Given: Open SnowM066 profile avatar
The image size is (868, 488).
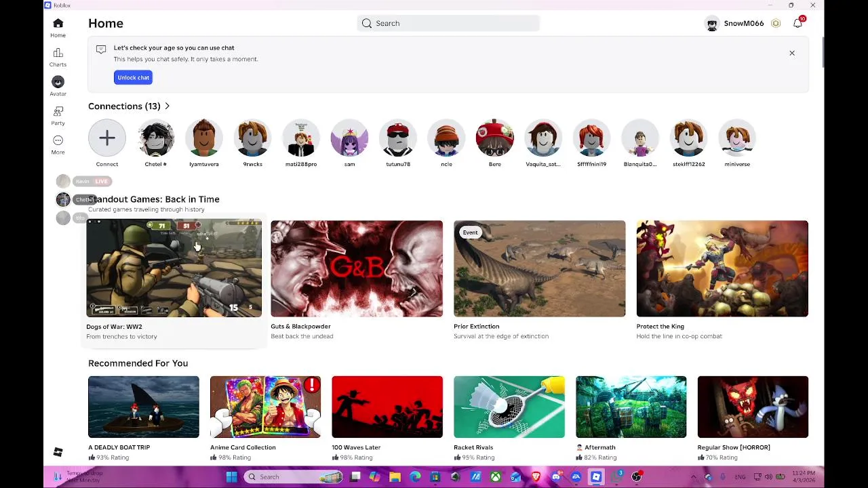Looking at the screenshot, I should (712, 24).
